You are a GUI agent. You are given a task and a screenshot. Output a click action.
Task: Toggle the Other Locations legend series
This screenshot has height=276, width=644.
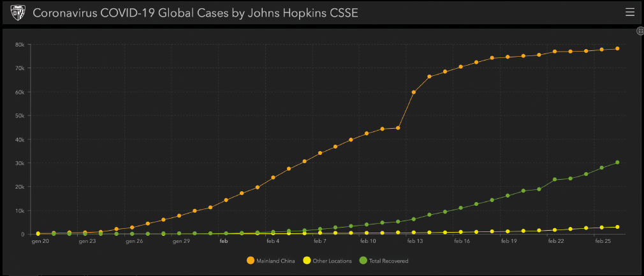(332, 261)
